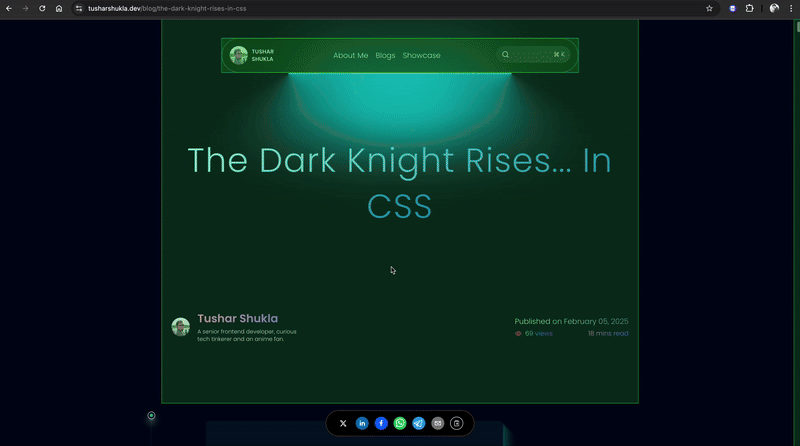Click the browser forward arrow
Viewport: 800px width, 446px height.
click(25, 9)
